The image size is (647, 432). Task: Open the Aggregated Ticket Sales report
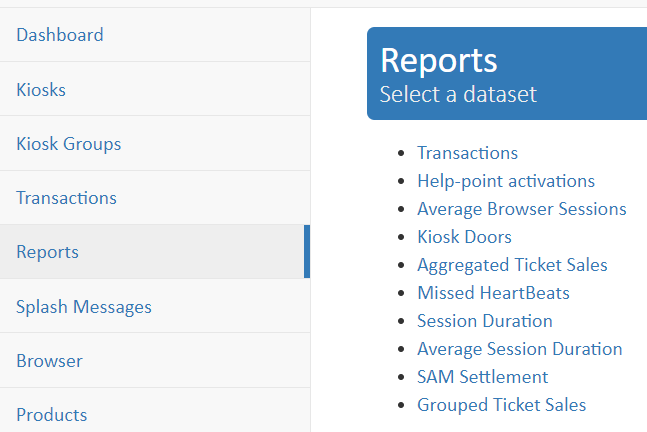click(512, 265)
